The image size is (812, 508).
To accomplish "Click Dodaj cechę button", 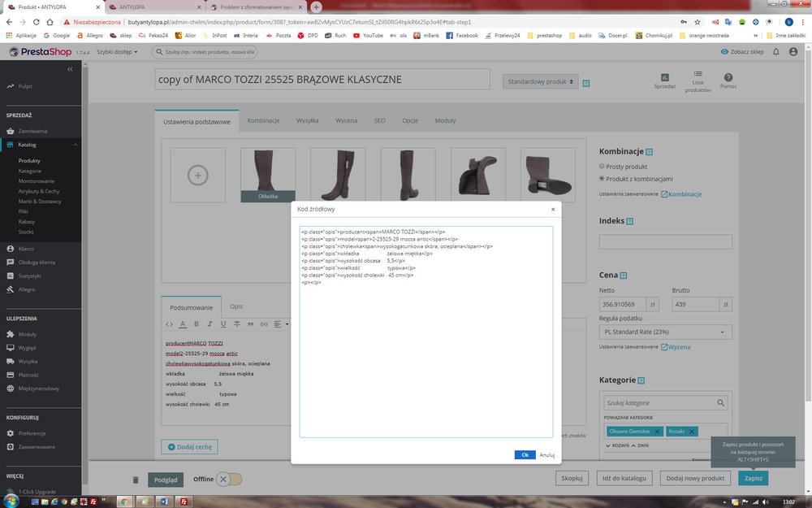I will tap(189, 447).
